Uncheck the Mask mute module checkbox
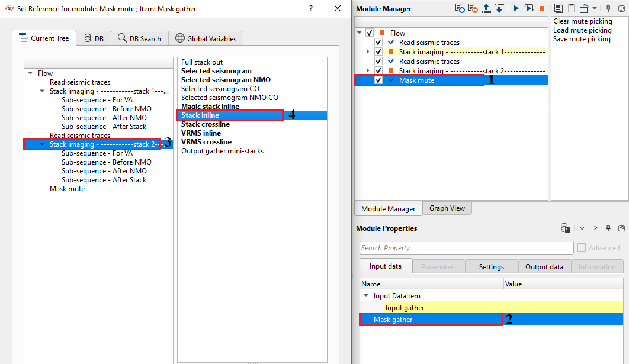This screenshot has width=629, height=364. click(378, 80)
